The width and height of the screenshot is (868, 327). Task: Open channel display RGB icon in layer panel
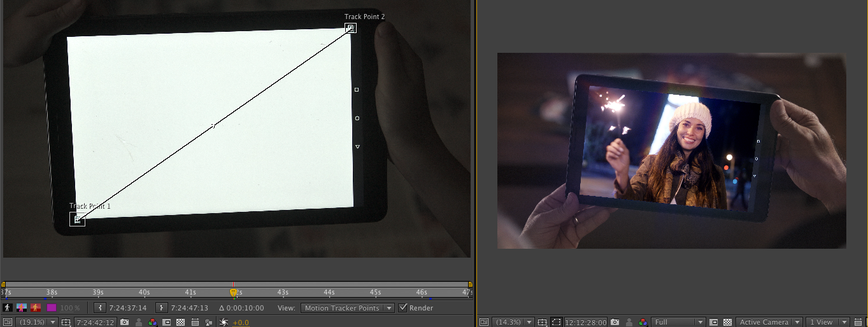click(152, 322)
